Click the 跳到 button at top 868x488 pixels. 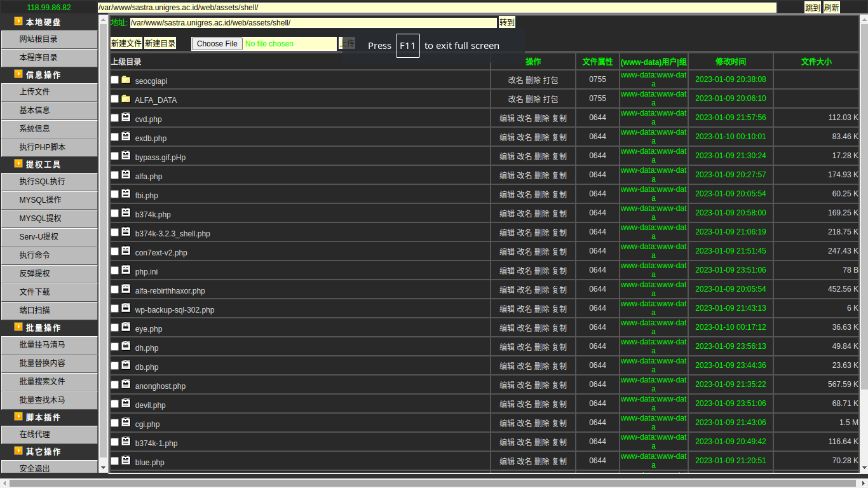[x=813, y=8]
